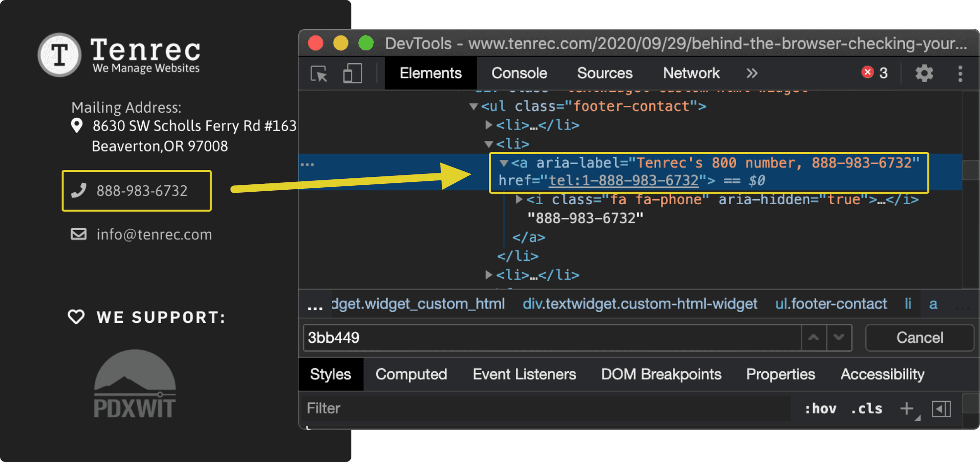Minimize the DevTools window yellow button
This screenshot has height=462, width=980.
341,43
